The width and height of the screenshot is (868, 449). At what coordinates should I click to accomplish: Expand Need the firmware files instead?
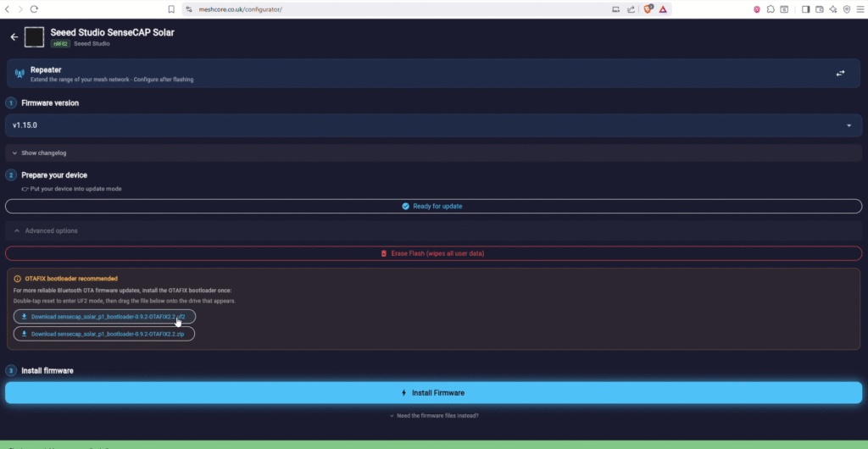coord(433,415)
